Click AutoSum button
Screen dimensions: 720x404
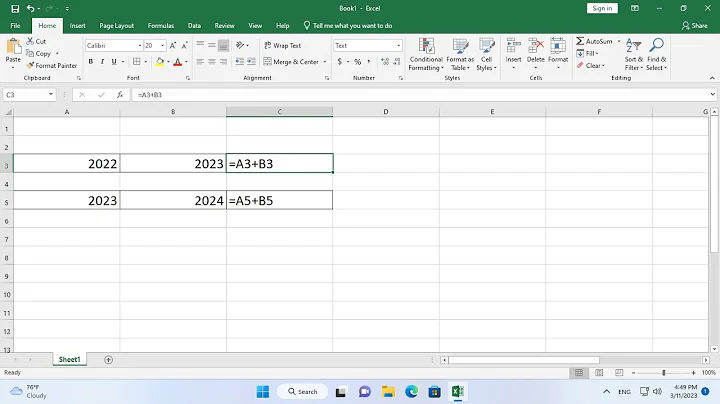595,41
